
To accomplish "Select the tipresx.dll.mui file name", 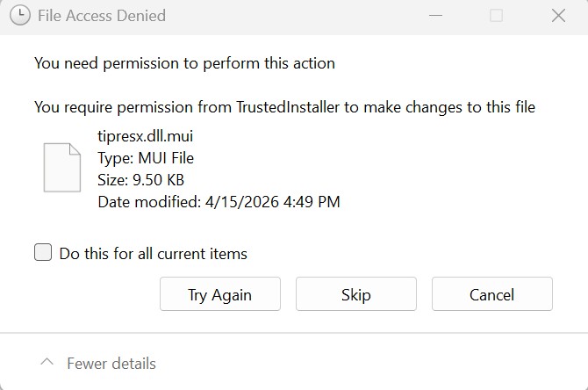I will (145, 136).
